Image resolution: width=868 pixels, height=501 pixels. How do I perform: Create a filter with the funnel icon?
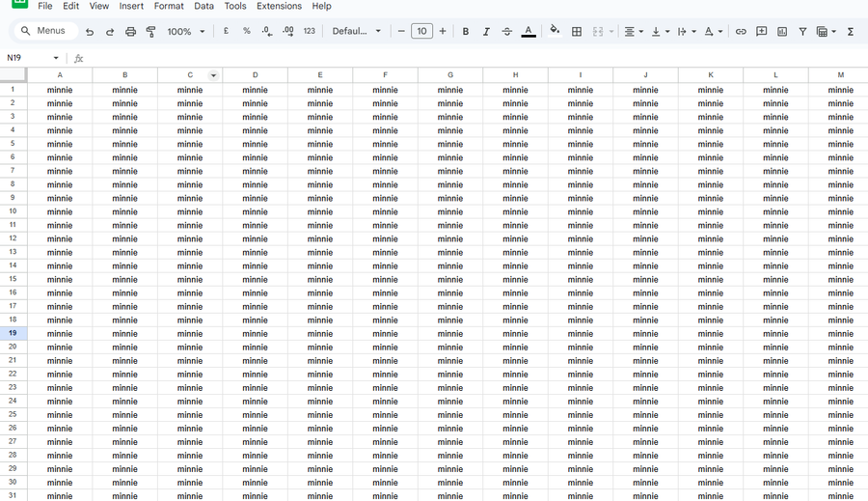(802, 32)
